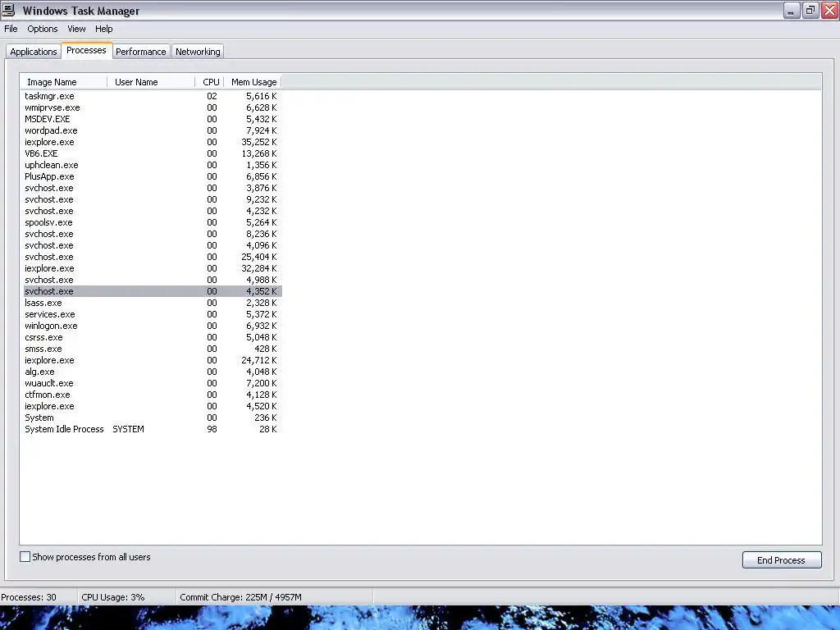Select the taskmgr.exe process
This screenshot has height=630, width=840.
click(x=152, y=97)
